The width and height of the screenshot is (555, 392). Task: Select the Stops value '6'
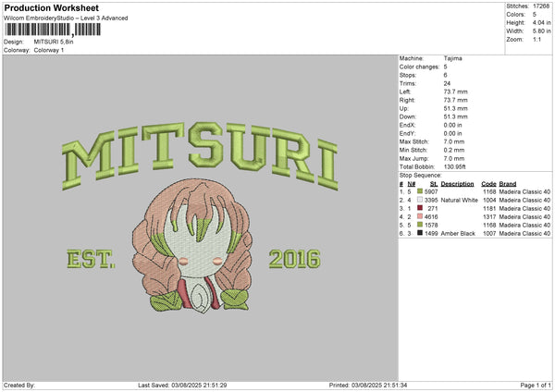tap(445, 75)
